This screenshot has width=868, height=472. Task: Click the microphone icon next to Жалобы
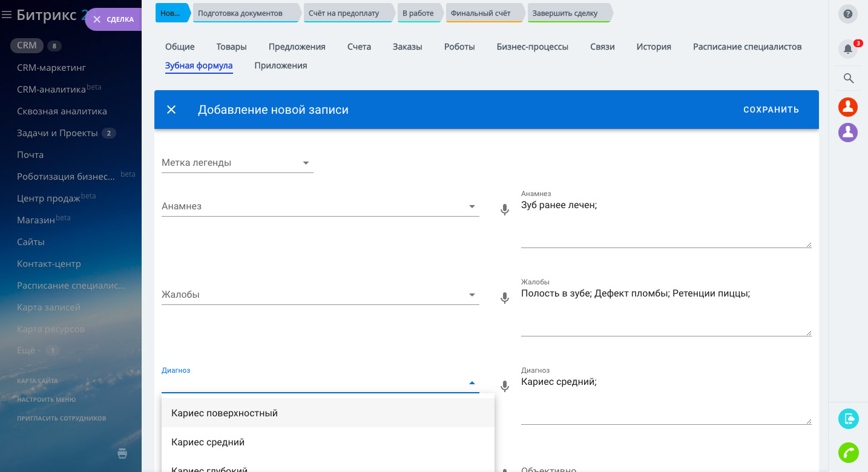[x=504, y=298]
